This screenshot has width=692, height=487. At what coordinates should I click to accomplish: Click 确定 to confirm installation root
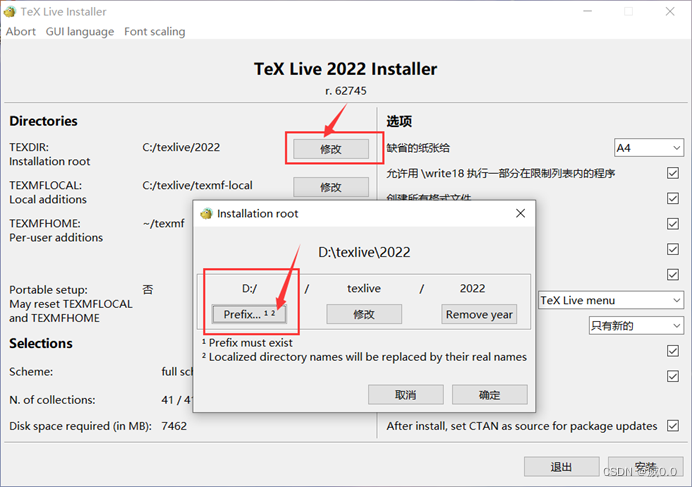pos(489,395)
